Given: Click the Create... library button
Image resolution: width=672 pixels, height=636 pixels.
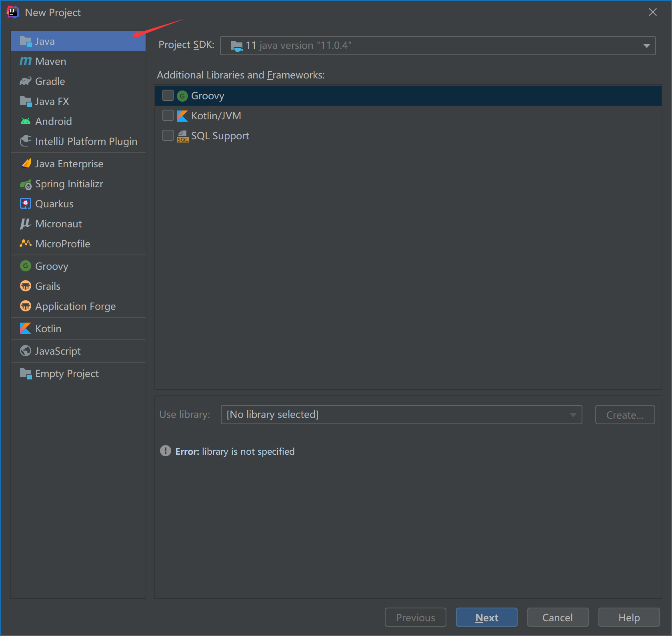Looking at the screenshot, I should (625, 415).
